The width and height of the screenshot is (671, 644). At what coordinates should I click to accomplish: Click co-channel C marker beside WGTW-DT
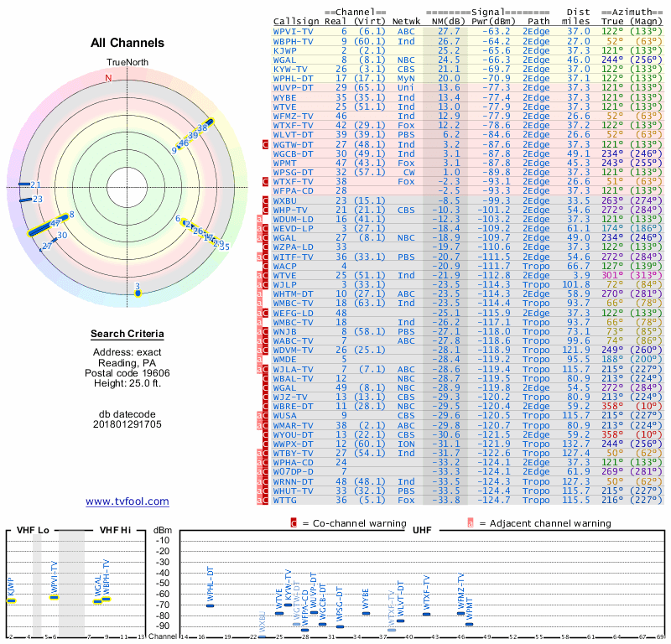tap(265, 144)
